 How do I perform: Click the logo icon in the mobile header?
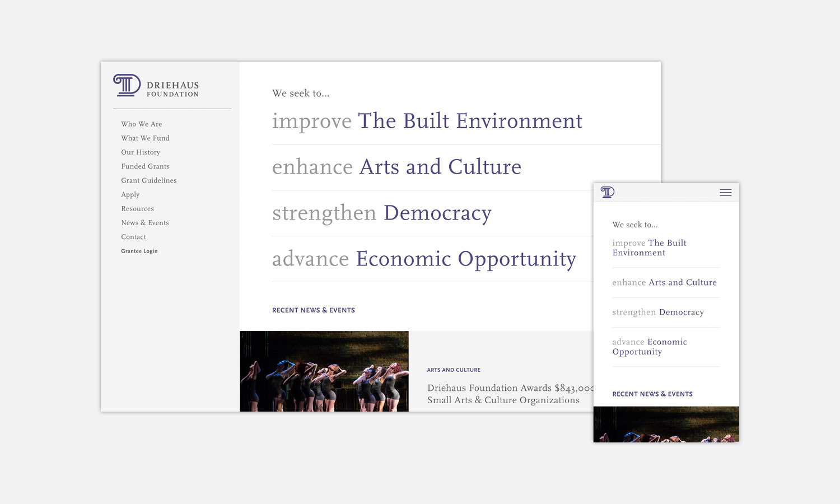607,192
